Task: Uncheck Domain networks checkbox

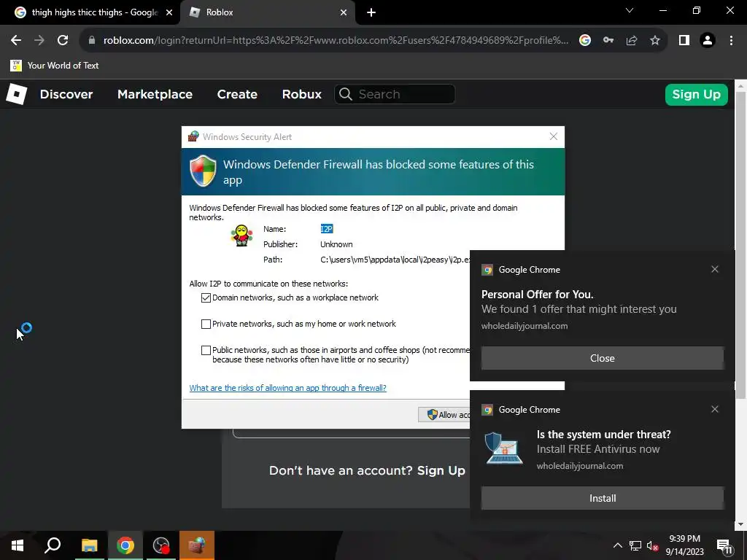Action: coord(206,297)
